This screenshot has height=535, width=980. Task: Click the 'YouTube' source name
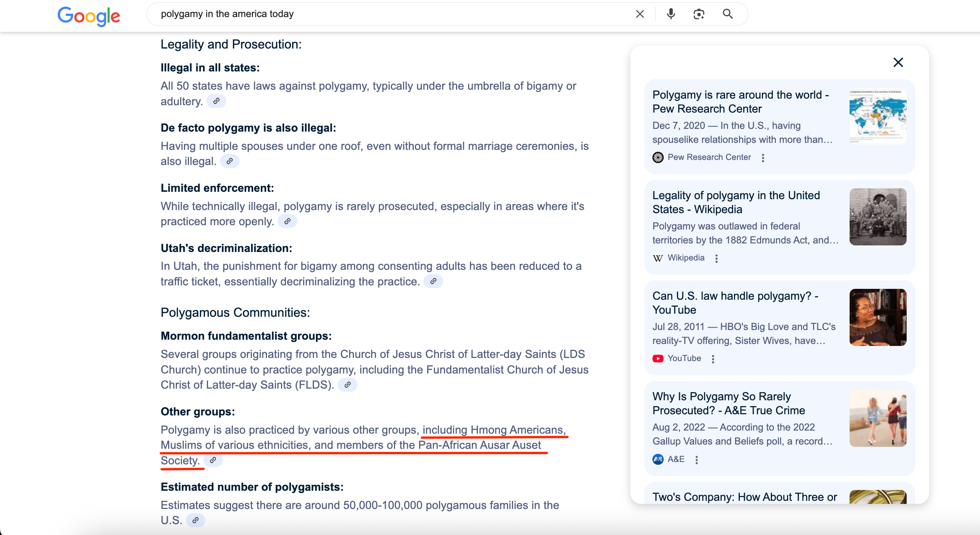(684, 358)
